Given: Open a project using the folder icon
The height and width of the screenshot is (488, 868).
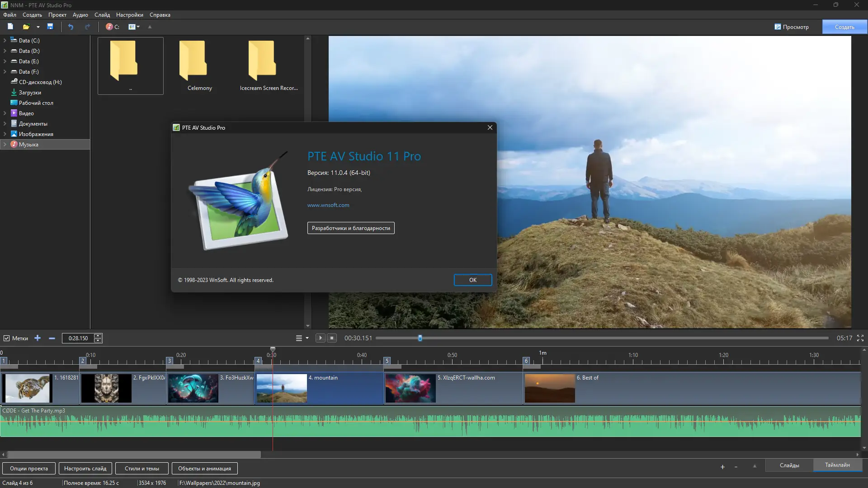Looking at the screenshot, I should (x=26, y=27).
